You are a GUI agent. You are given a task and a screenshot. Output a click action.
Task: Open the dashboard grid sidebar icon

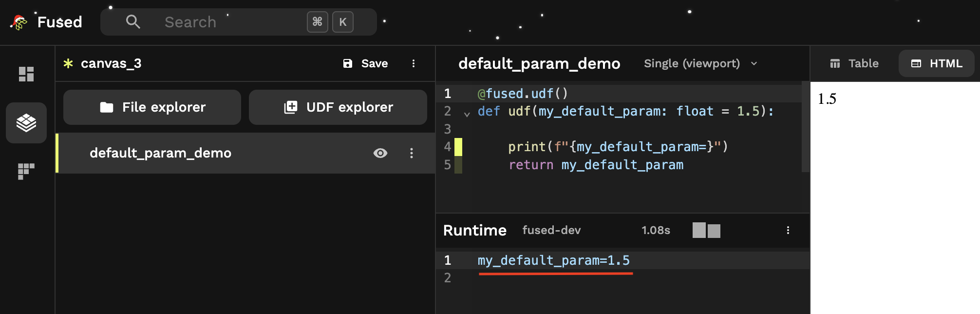(26, 74)
